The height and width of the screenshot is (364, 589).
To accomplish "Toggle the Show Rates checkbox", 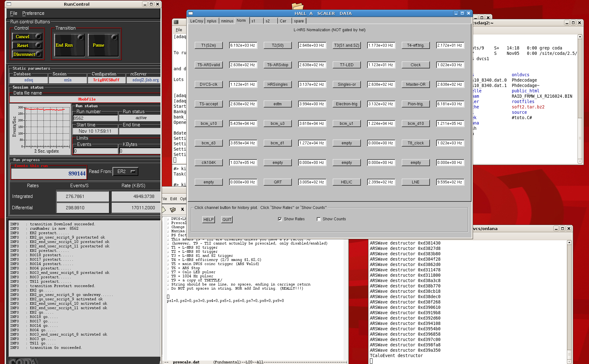I will pyautogui.click(x=280, y=219).
